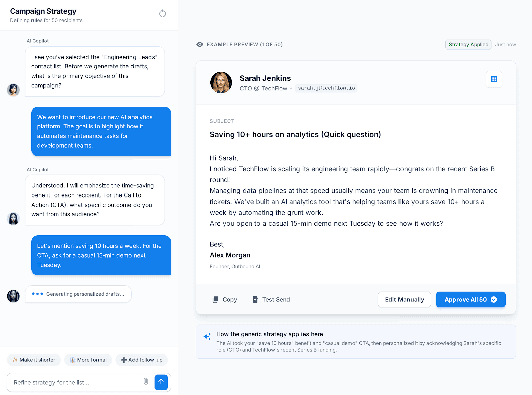The image size is (532, 395).
Task: Click the Generating personalized drafts indicator
Action: coord(78,294)
